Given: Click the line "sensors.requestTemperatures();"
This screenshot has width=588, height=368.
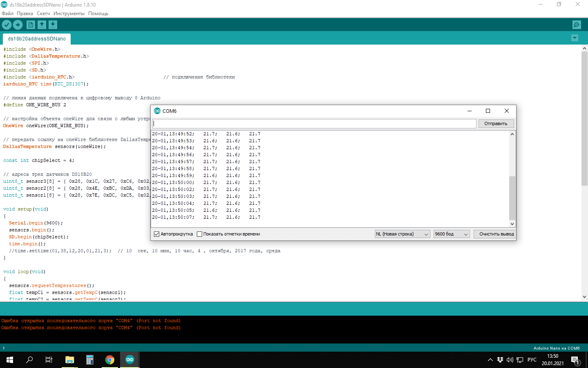Looking at the screenshot, I should coord(51,285).
